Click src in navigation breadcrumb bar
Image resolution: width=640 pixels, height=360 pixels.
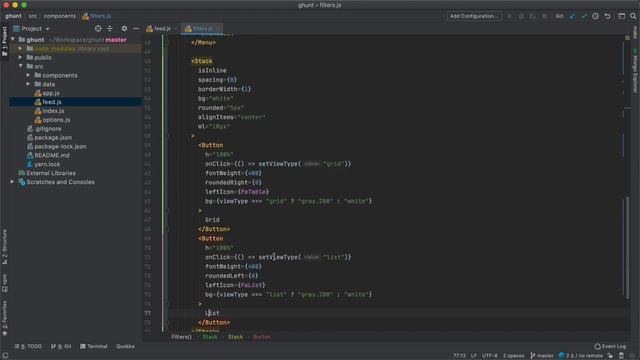[33, 16]
